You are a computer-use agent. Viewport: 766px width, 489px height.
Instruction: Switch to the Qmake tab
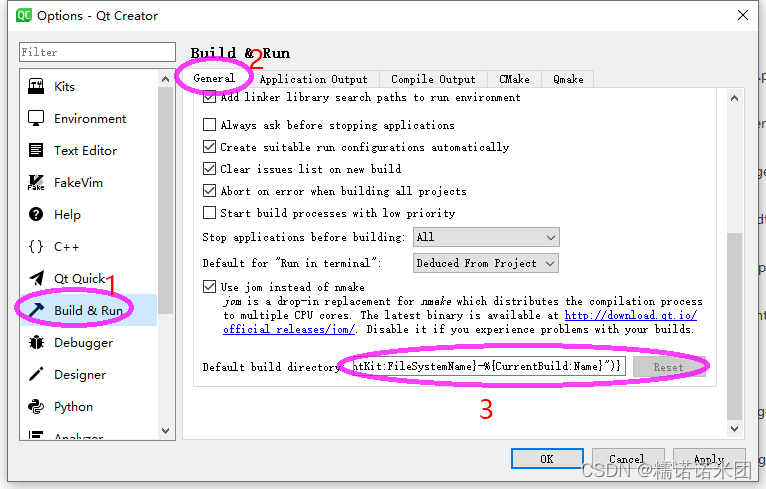pos(568,79)
